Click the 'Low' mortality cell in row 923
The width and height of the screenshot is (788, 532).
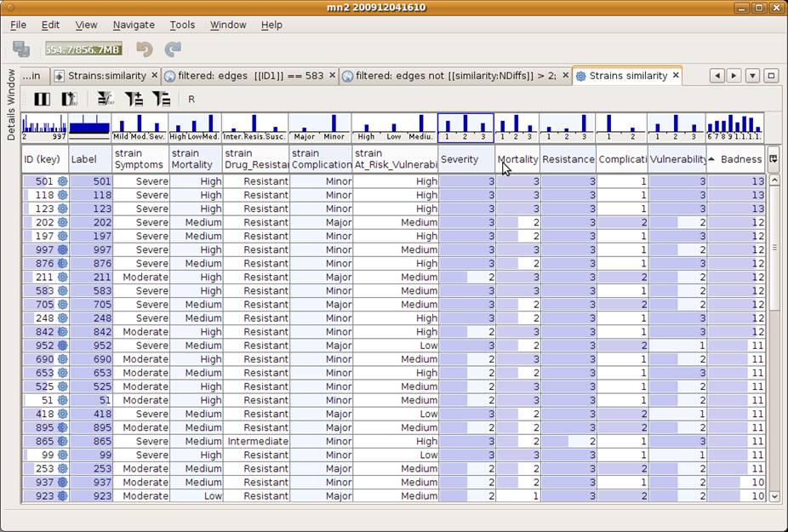click(x=196, y=495)
